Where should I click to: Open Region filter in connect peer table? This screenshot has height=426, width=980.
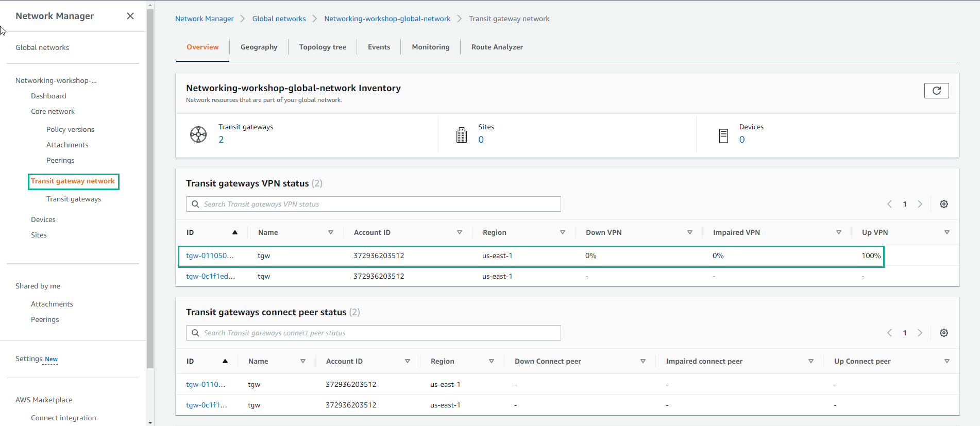[492, 361]
